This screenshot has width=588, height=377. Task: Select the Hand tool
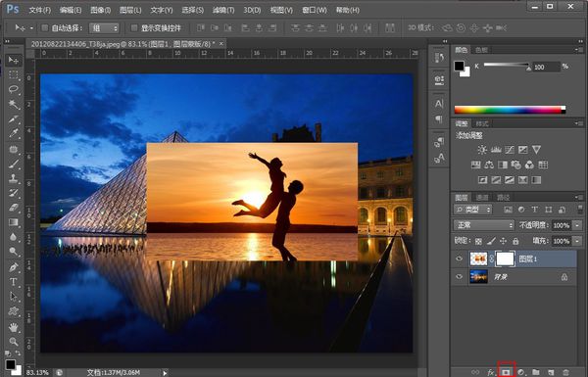pos(14,327)
